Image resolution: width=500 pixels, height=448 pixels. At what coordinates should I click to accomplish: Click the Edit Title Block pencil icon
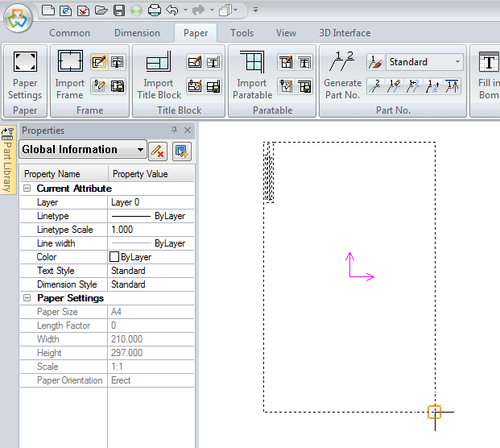pyautogui.click(x=195, y=62)
